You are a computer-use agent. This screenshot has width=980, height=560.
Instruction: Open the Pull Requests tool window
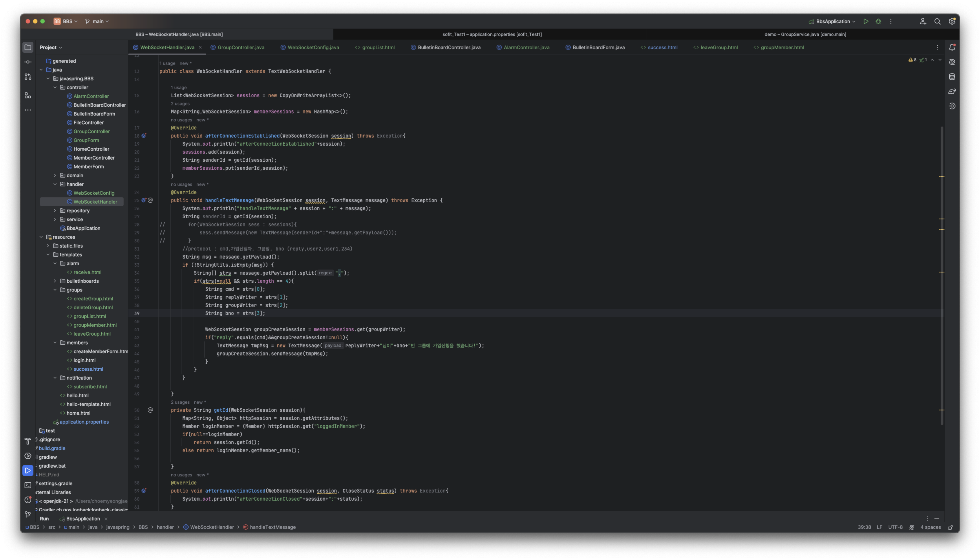28,76
